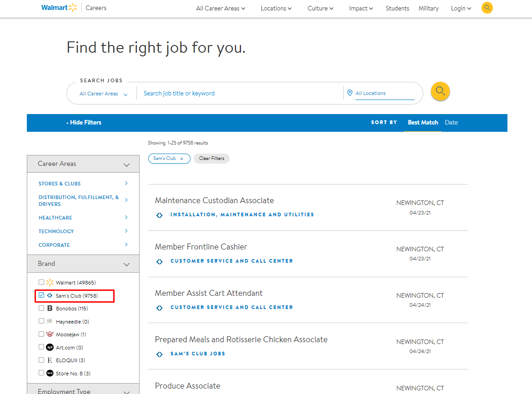Click Sam's Club Jobs category link

[x=198, y=354]
